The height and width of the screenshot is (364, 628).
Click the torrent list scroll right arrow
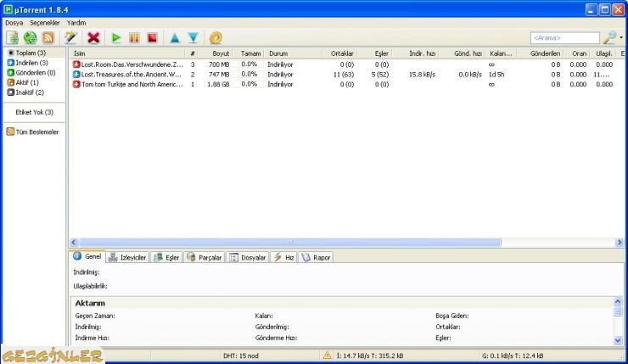pyautogui.click(x=620, y=243)
